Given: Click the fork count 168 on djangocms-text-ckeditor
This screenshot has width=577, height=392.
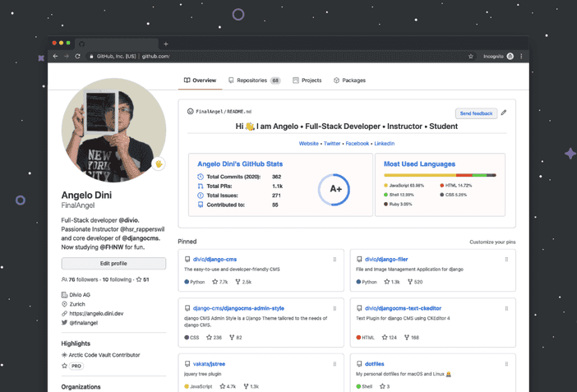Looking at the screenshot, I should 412,338.
